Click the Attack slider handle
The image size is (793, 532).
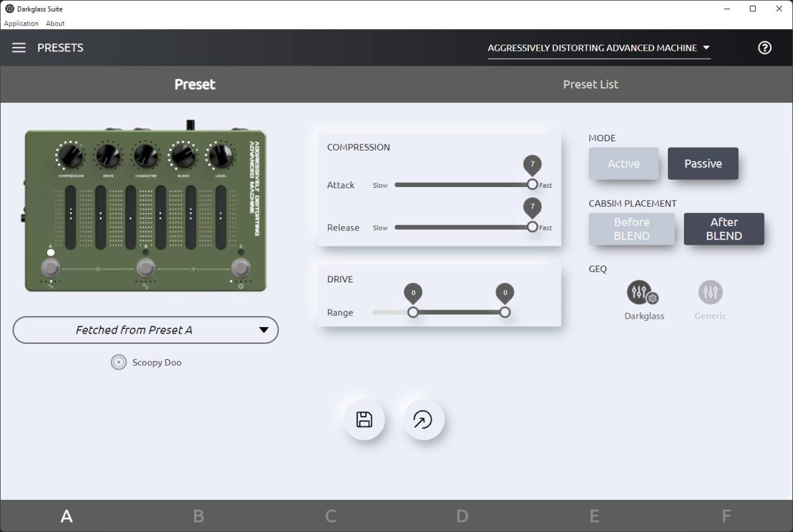click(532, 185)
